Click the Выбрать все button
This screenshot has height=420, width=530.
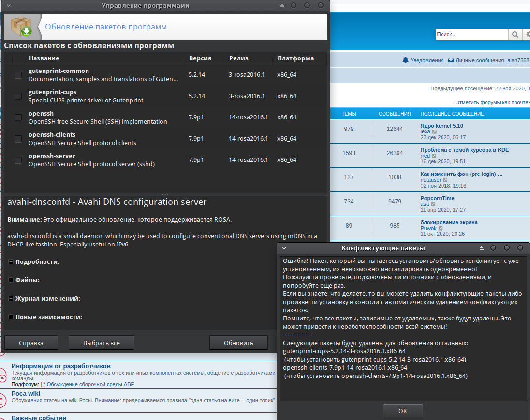pos(102,343)
